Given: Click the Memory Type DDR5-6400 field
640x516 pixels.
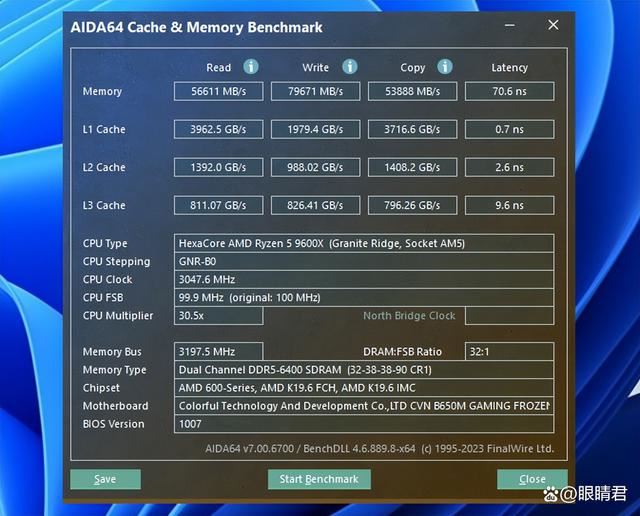Looking at the screenshot, I should click(x=364, y=370).
